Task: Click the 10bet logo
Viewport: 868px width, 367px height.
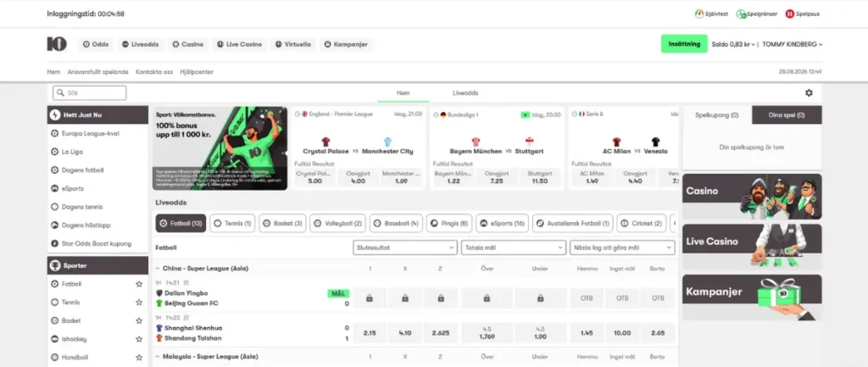Action: [x=57, y=44]
